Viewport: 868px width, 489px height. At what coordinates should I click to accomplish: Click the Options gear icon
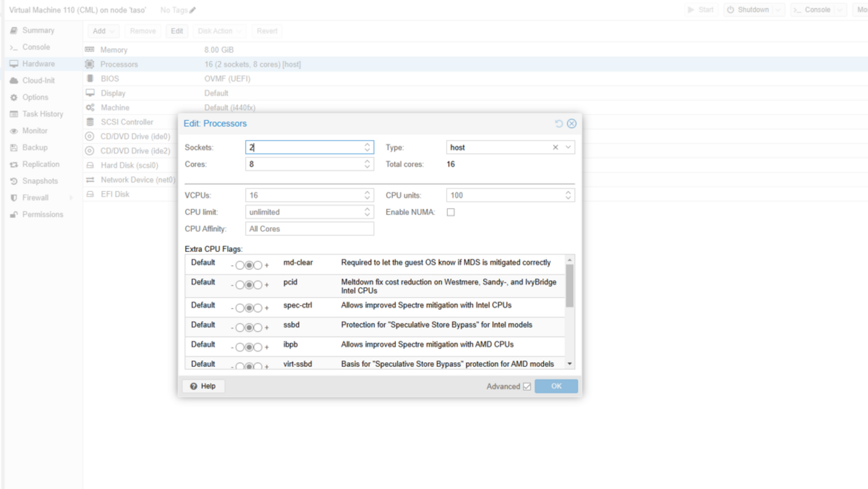click(x=13, y=98)
